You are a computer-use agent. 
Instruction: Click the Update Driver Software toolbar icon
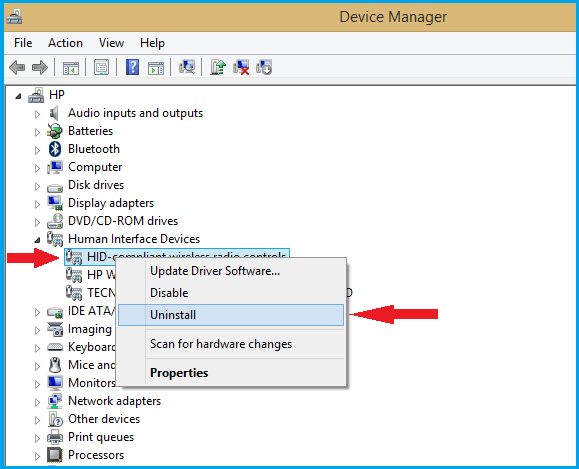click(218, 67)
